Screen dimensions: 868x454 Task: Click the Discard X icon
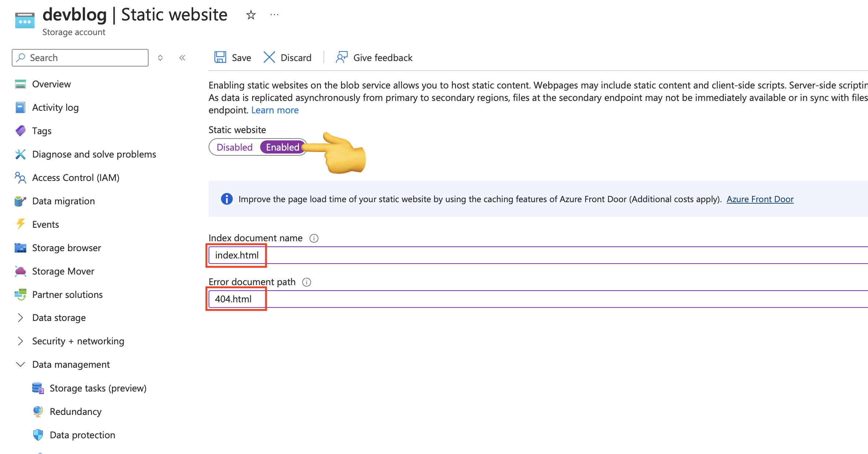point(269,57)
